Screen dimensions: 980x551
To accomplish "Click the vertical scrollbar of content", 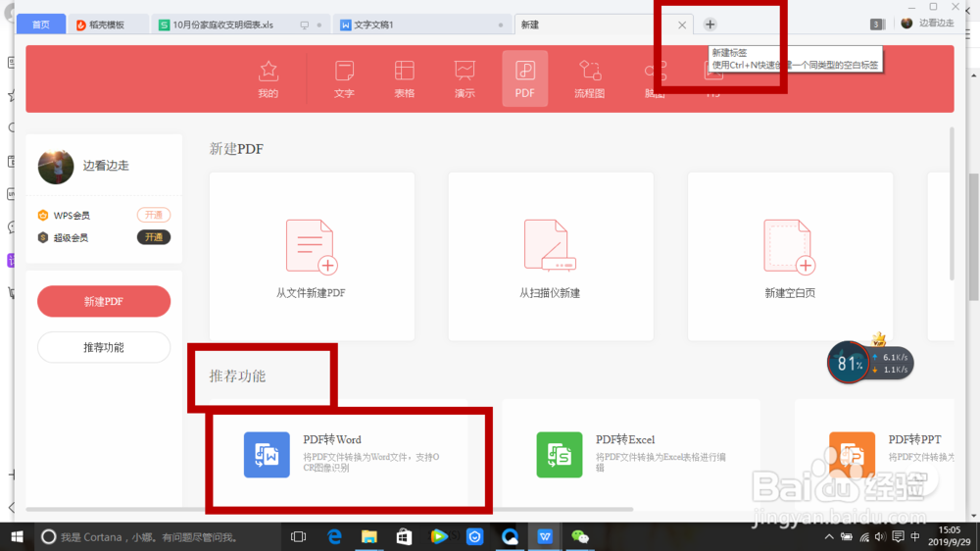I will click(x=952, y=203).
